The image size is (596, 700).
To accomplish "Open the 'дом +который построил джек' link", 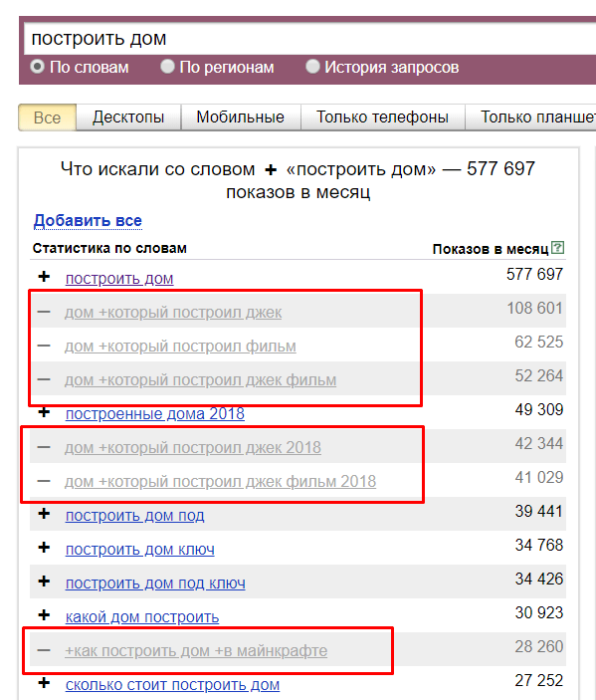I will click(x=173, y=313).
